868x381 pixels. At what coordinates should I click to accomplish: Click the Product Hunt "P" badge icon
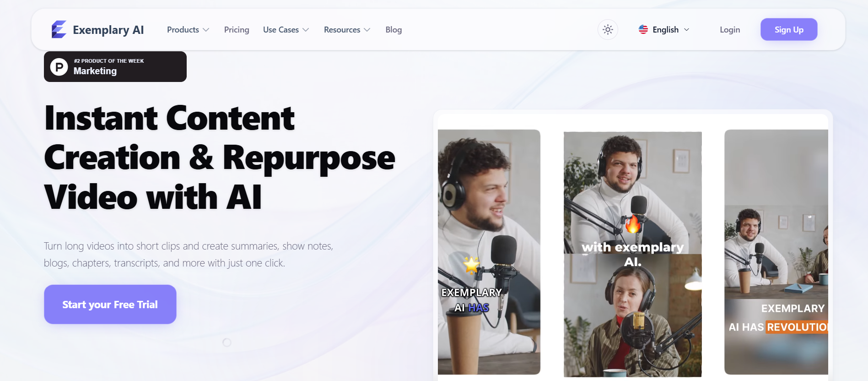tap(59, 67)
